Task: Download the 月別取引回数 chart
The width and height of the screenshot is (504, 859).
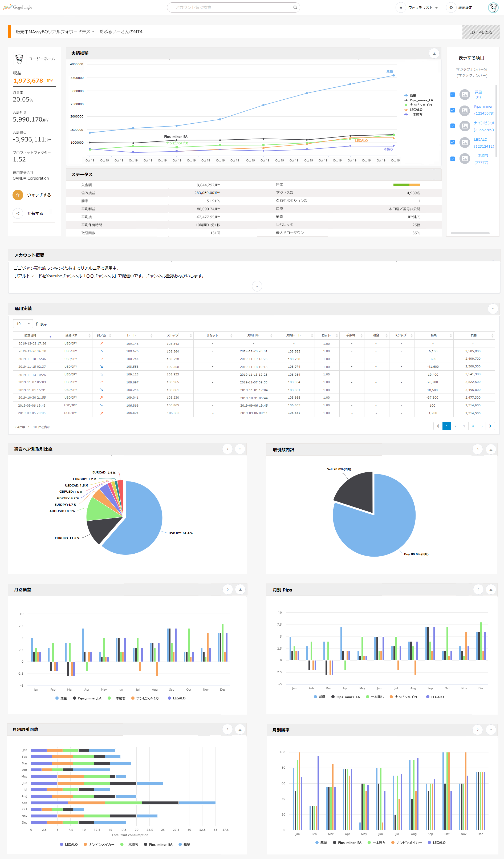Action: 240,729
